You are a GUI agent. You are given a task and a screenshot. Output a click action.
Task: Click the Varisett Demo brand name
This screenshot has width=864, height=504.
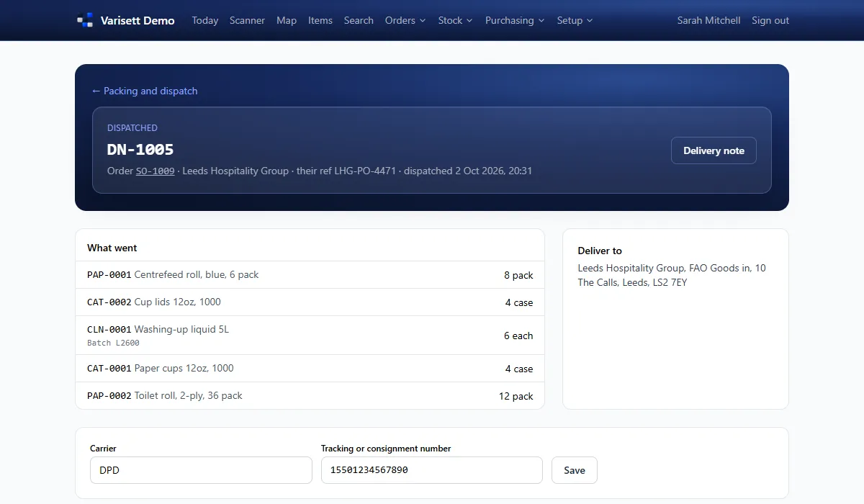(x=138, y=20)
